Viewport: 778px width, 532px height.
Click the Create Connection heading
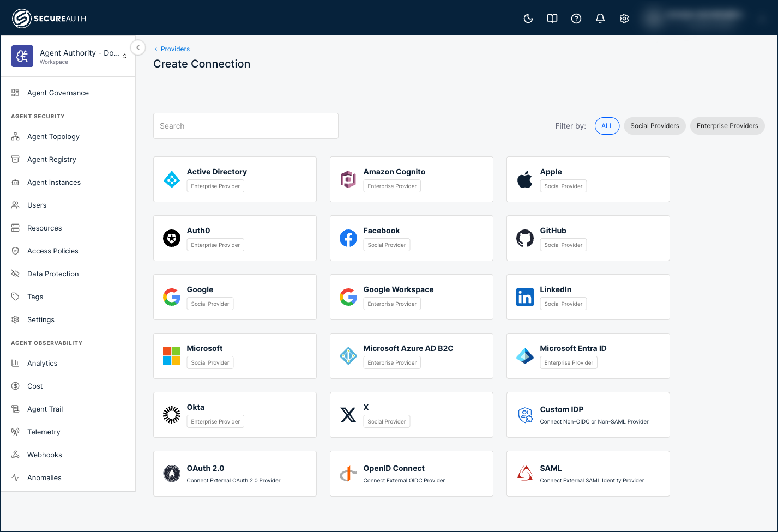(202, 64)
